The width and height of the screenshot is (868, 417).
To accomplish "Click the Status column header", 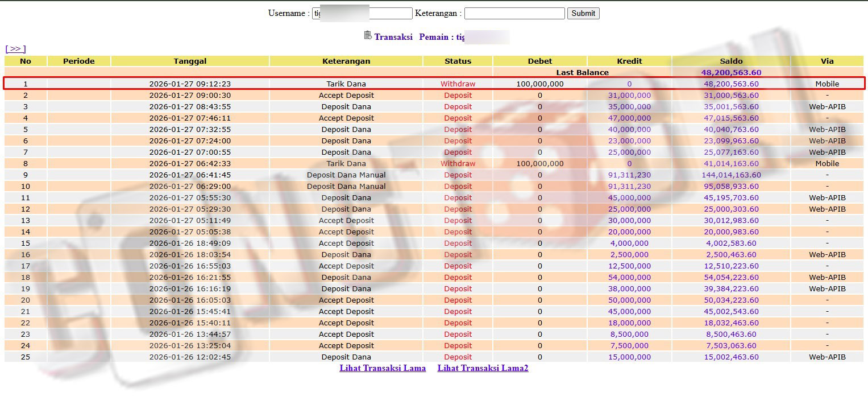I will point(458,61).
